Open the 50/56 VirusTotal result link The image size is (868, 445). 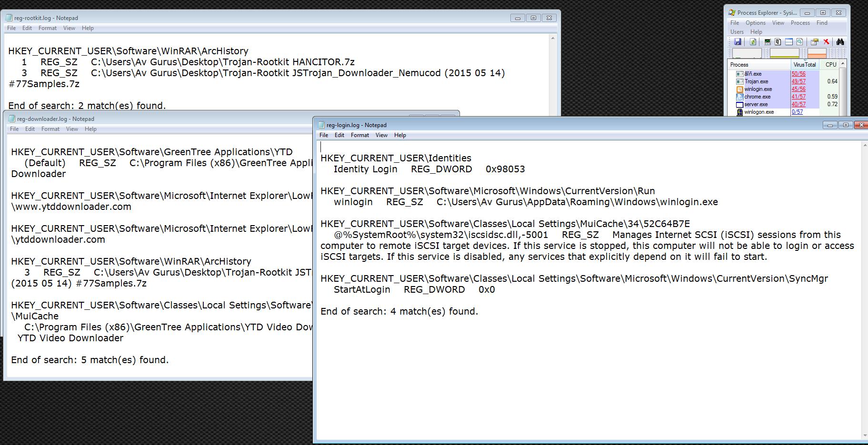[x=798, y=74]
